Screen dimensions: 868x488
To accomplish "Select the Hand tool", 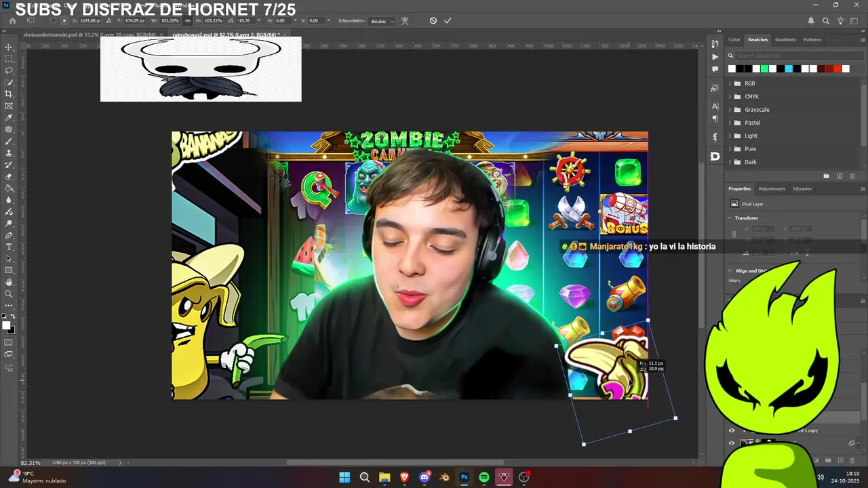I will [x=9, y=282].
